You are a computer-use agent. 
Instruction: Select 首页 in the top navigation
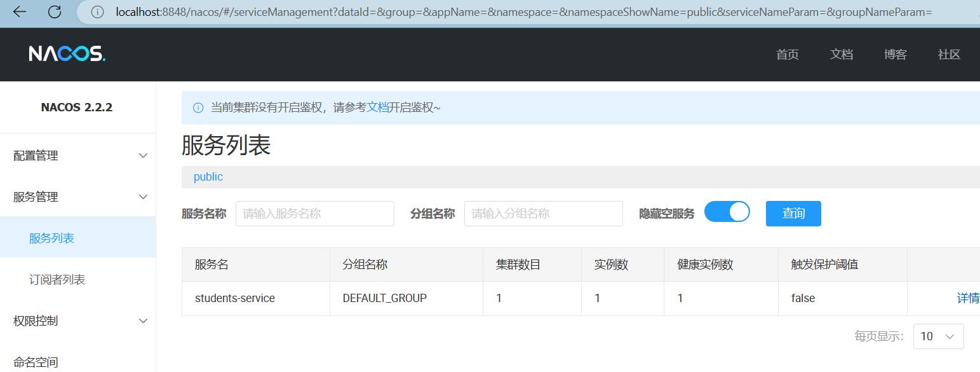pos(787,54)
